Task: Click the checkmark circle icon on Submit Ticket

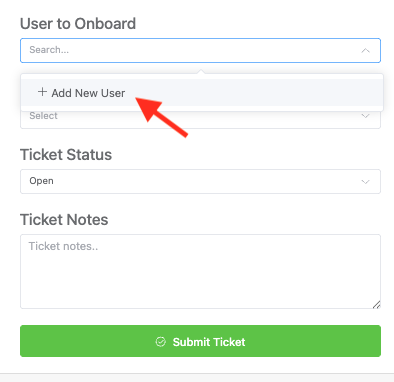Action: pos(161,342)
